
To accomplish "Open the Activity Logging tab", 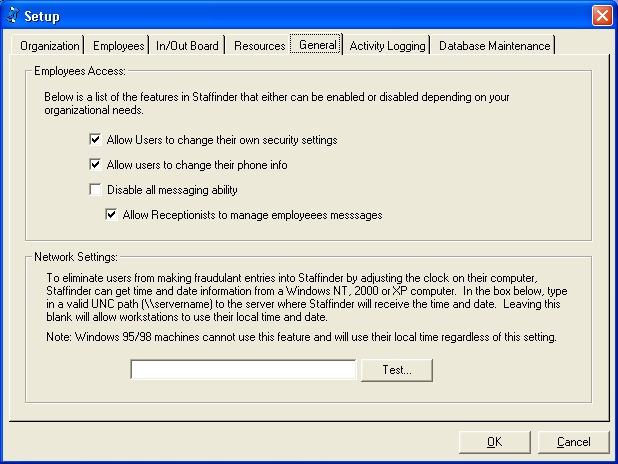I will [x=387, y=46].
